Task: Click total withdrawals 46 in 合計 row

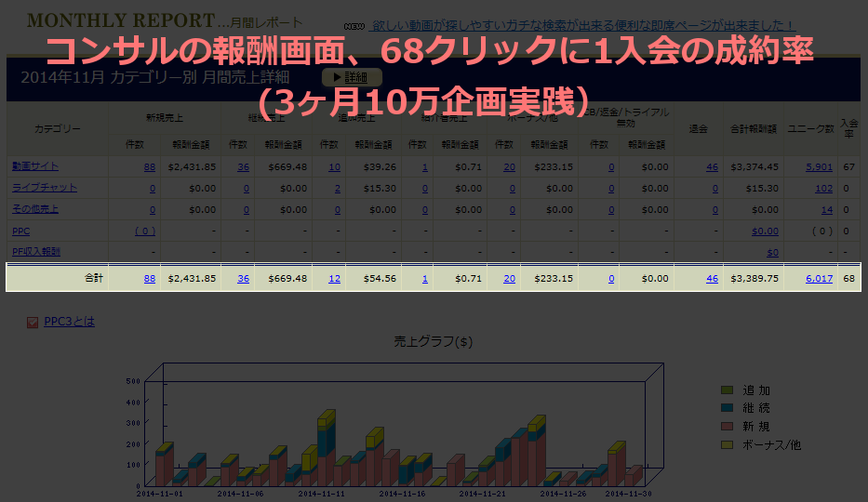Action: (x=712, y=279)
